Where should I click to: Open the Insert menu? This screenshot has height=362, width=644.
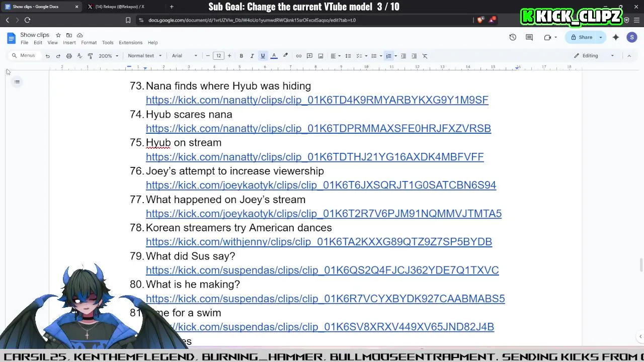pyautogui.click(x=69, y=43)
